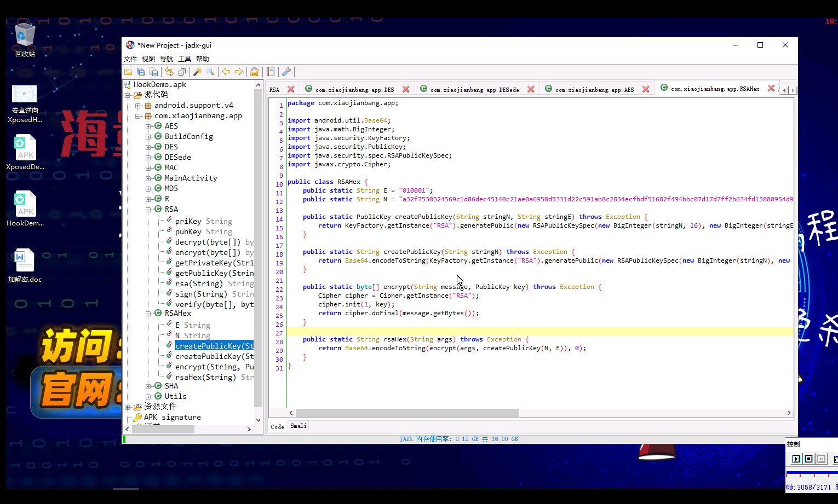
Task: Expand the SHA class node
Action: (x=148, y=386)
